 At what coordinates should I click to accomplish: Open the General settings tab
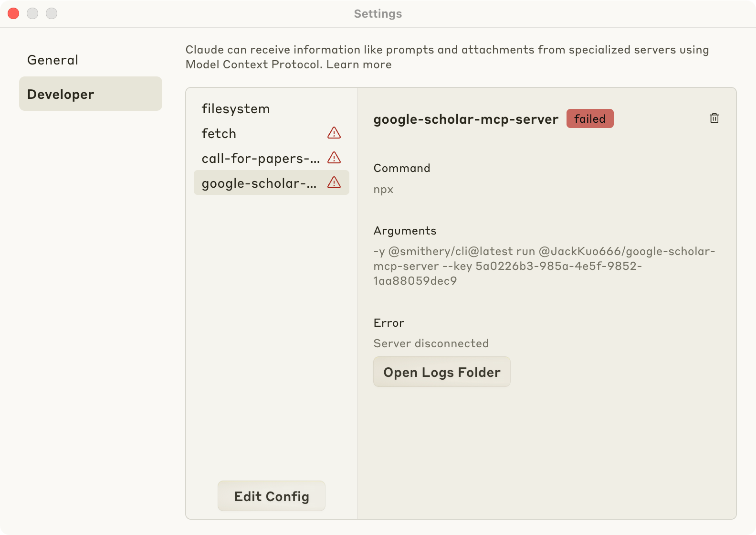pyautogui.click(x=52, y=60)
